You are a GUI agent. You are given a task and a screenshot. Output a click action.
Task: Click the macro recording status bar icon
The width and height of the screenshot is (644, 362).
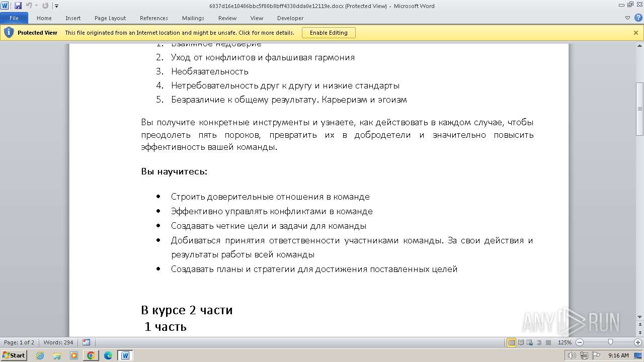[x=87, y=342]
